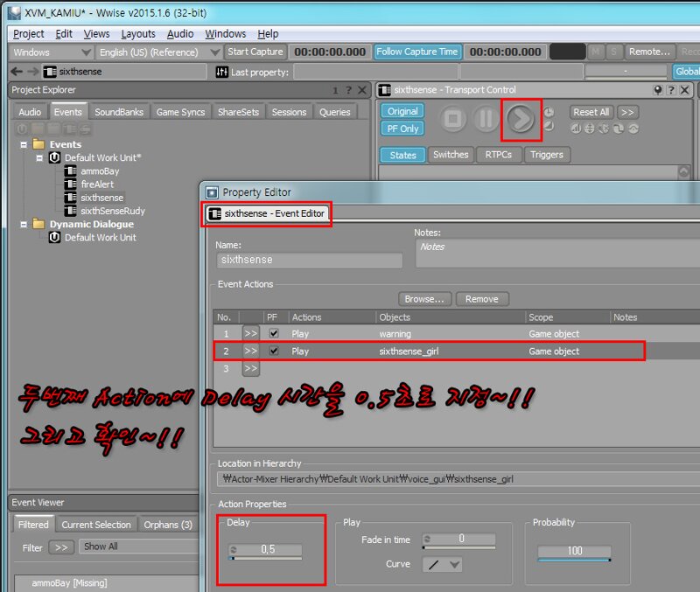Switch to the RTPCs tab in Transport Control
The width and height of the screenshot is (700, 592).
point(498,155)
